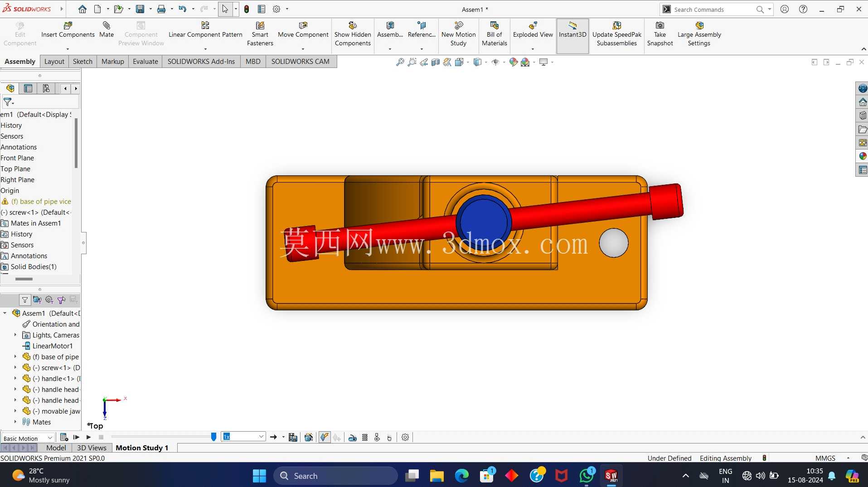Expand the Exploded View dropdown arrow
This screenshot has height=487, width=868.
[x=533, y=49]
